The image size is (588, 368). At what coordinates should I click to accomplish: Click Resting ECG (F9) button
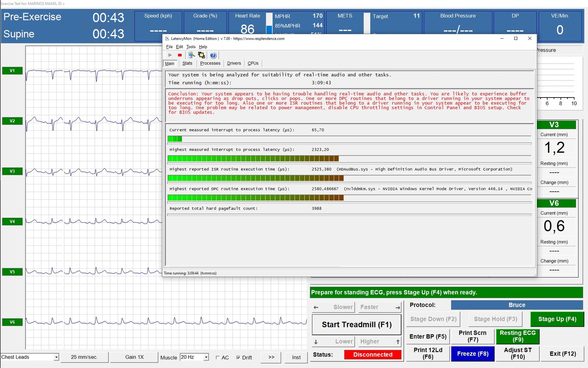point(517,336)
